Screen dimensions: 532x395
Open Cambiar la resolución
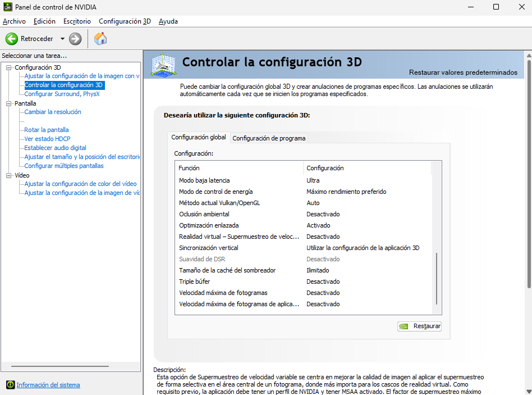click(x=53, y=112)
